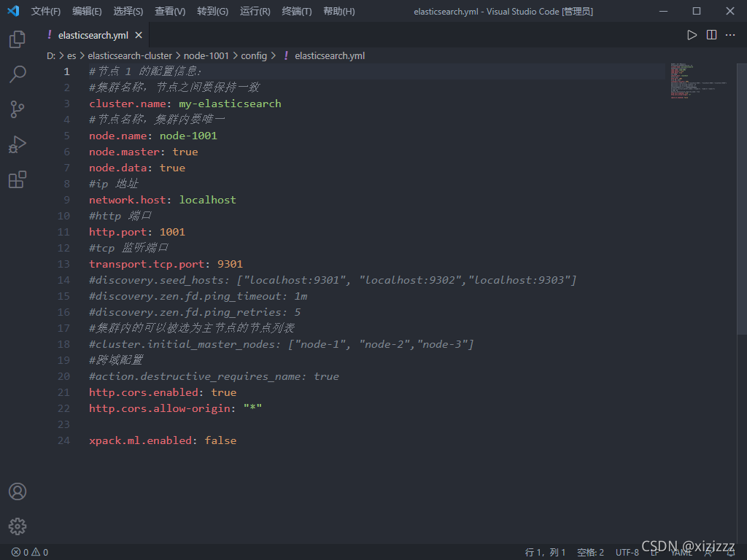
Task: Click network.host key
Action: pyautogui.click(x=127, y=200)
